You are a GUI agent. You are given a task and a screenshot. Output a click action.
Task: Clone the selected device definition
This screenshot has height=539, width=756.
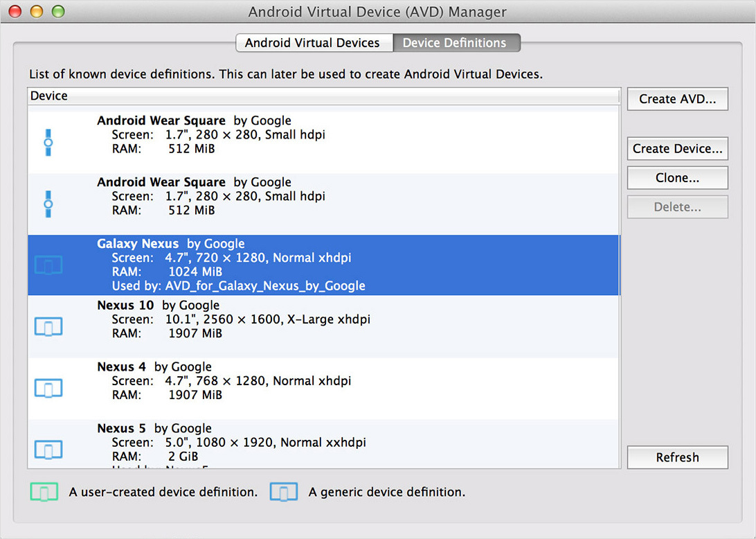coord(677,178)
